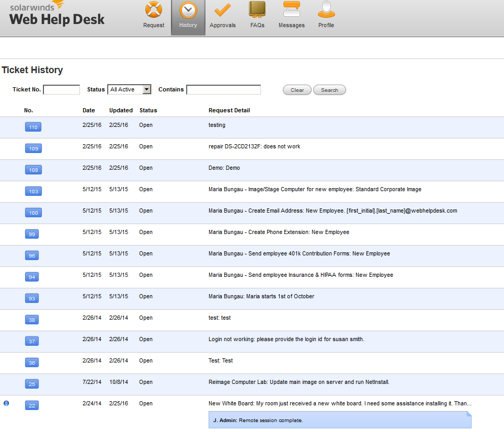Select the 'Reimage Computer Lab' request detail
Image resolution: width=504 pixels, height=432 pixels.
[299, 382]
